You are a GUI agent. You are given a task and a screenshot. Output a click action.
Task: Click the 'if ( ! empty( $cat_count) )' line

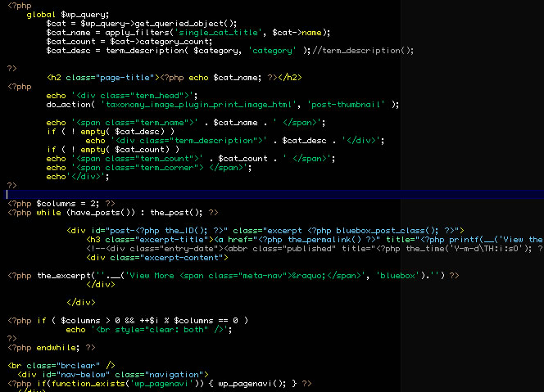[112, 150]
